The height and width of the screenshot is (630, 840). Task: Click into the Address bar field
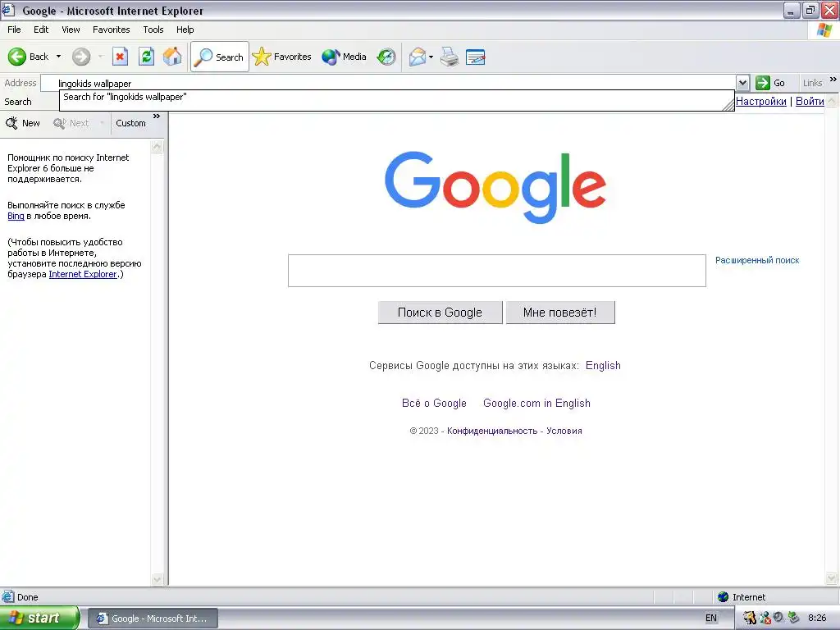[x=390, y=83]
